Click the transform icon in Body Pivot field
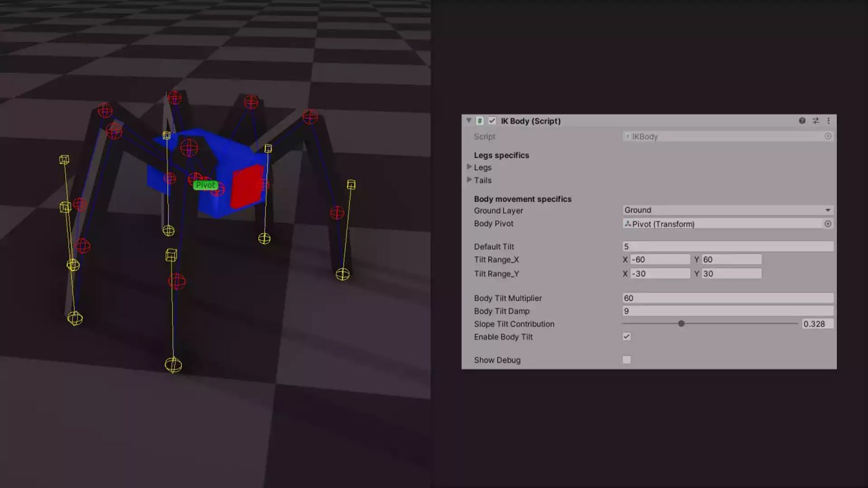This screenshot has width=868, height=488. click(628, 224)
